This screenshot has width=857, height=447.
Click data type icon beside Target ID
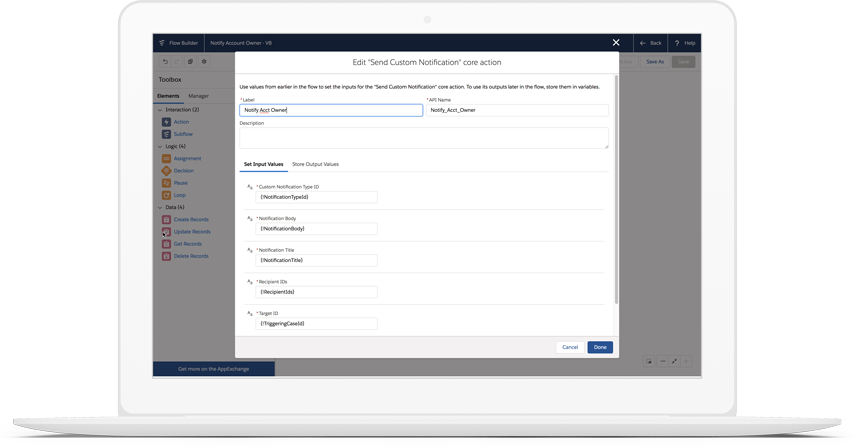tap(250, 314)
